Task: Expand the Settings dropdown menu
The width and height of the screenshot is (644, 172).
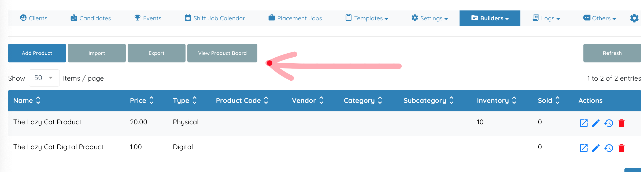Action: [x=430, y=18]
